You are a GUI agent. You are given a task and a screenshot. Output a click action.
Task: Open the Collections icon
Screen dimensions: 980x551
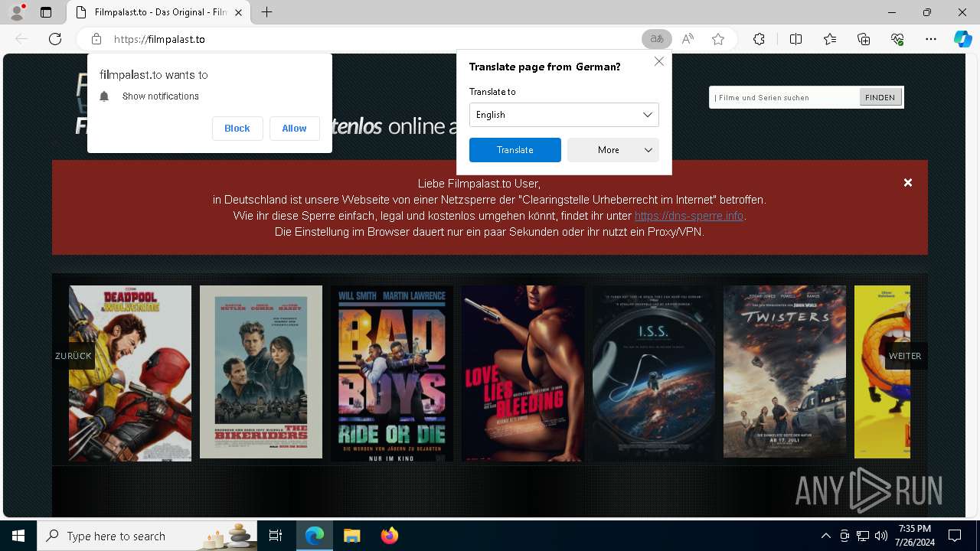[x=864, y=39]
